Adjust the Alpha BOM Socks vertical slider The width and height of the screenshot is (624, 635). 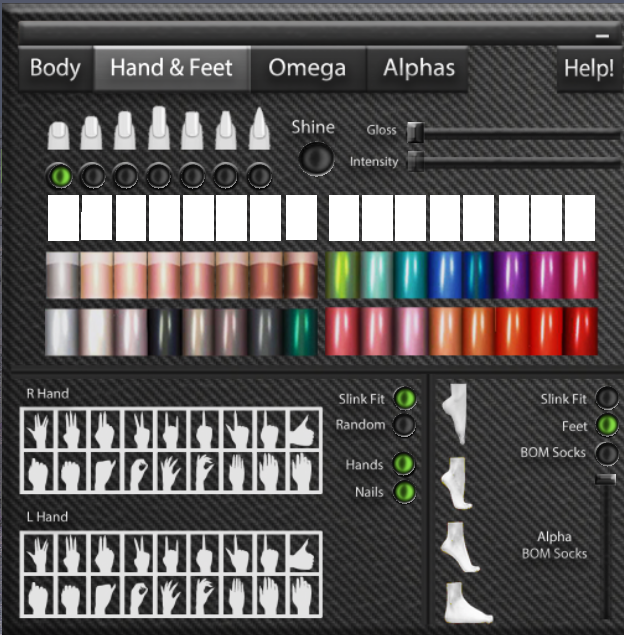tap(606, 479)
